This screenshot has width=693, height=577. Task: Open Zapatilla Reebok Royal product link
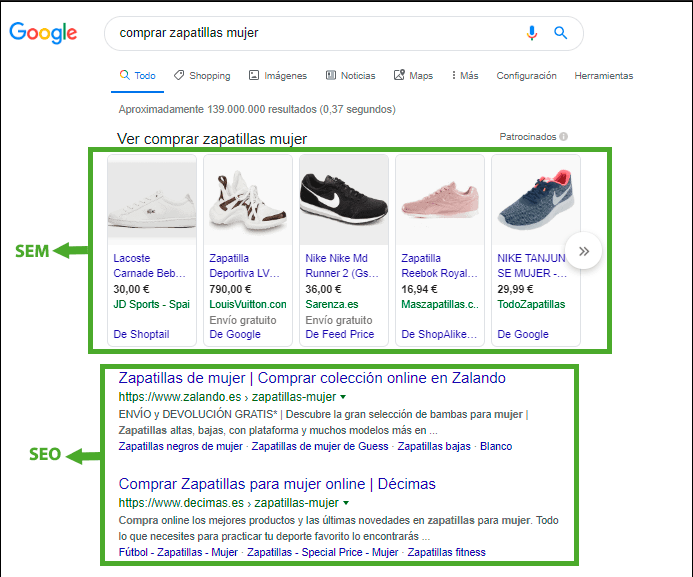coord(439,266)
